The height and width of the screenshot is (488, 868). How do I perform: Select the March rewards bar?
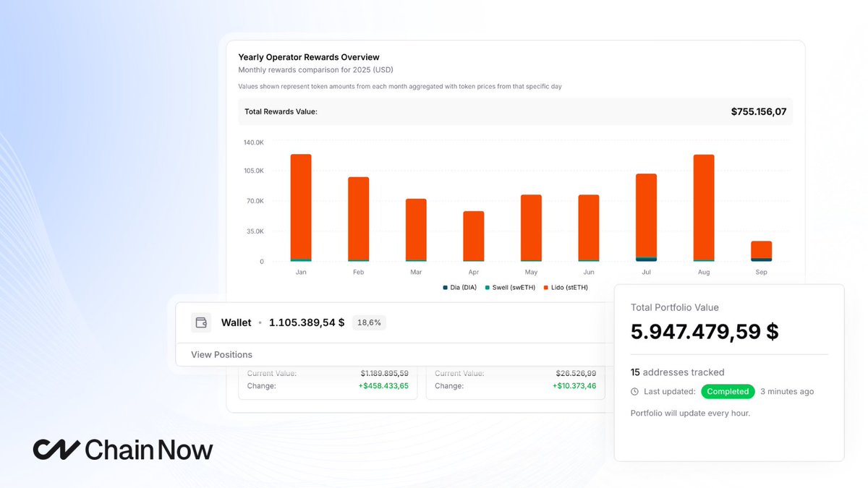point(416,230)
